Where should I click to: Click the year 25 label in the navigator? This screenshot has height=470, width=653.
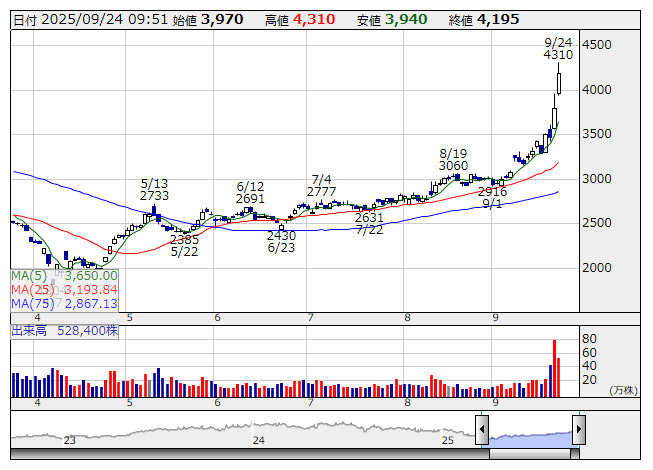(x=447, y=440)
